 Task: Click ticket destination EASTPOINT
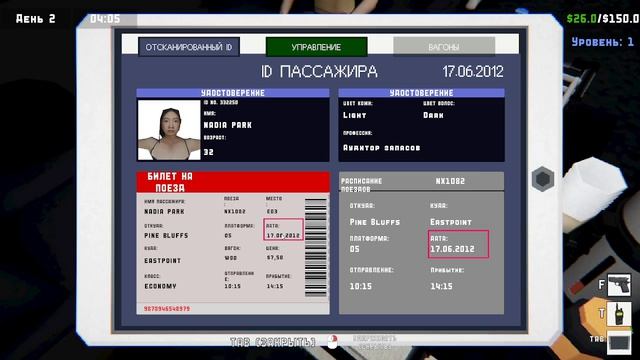click(162, 260)
